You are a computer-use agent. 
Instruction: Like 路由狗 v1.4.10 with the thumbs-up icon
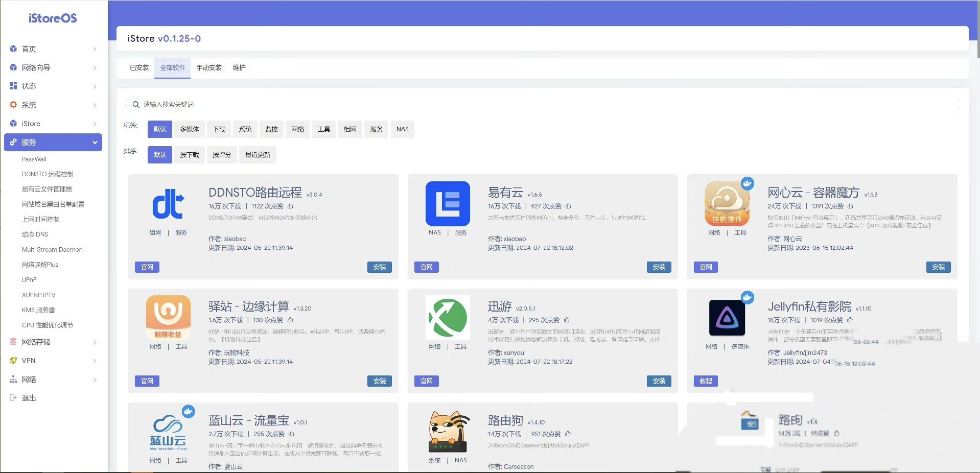(568, 434)
